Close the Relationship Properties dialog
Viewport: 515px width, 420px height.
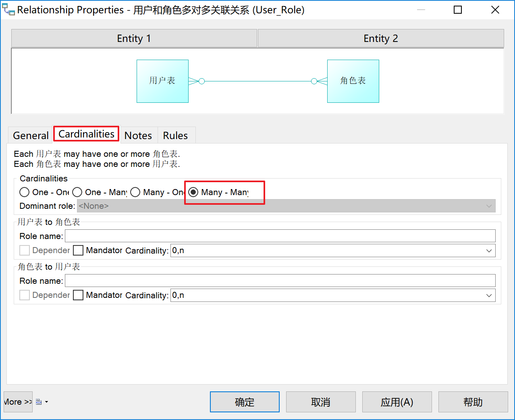(495, 10)
